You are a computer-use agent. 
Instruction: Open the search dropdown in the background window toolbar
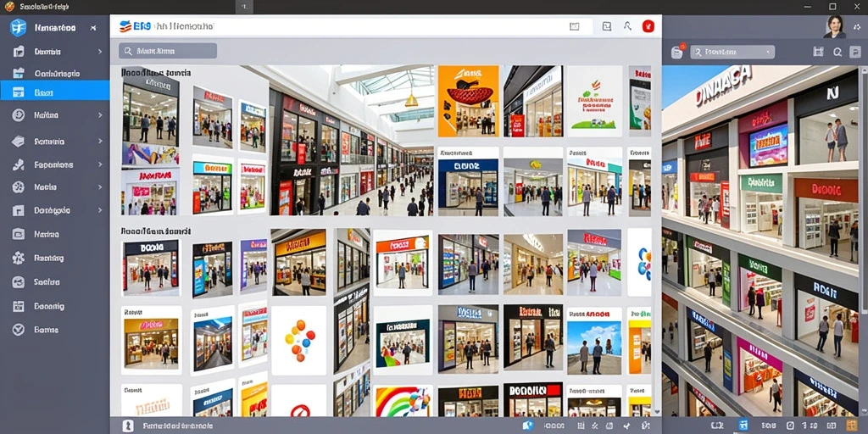tap(732, 52)
